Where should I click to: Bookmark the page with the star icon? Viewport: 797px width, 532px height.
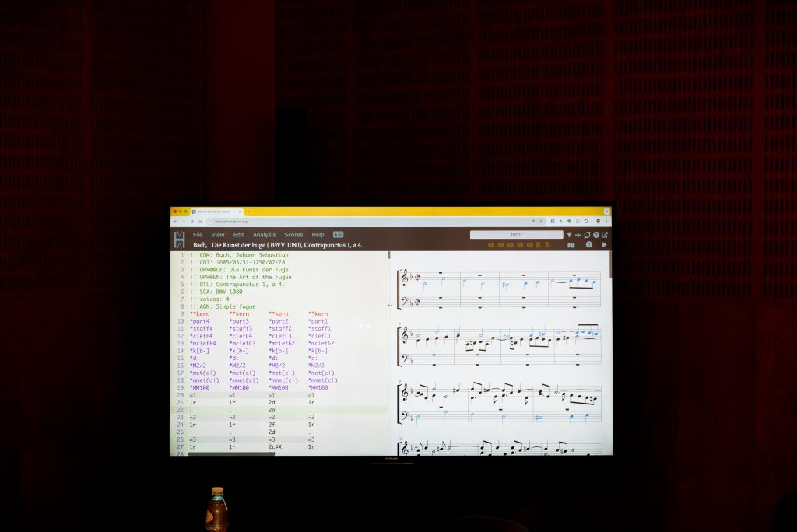pos(542,222)
